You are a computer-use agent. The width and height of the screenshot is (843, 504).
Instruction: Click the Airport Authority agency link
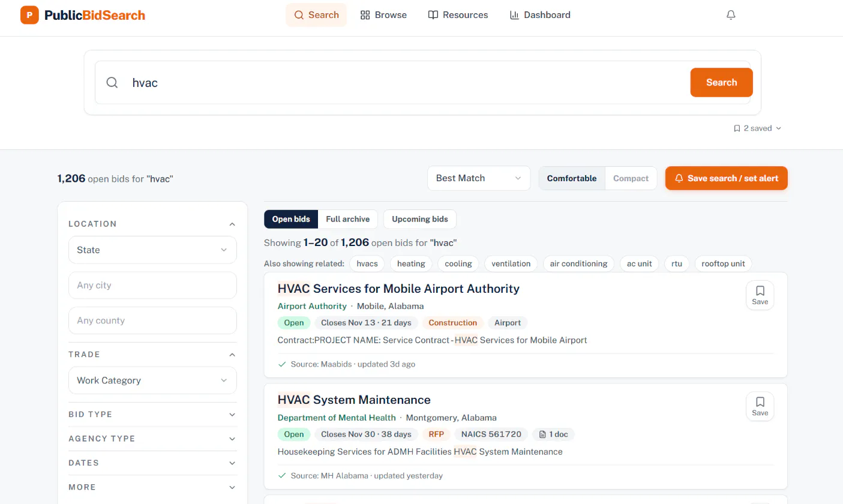pyautogui.click(x=312, y=306)
